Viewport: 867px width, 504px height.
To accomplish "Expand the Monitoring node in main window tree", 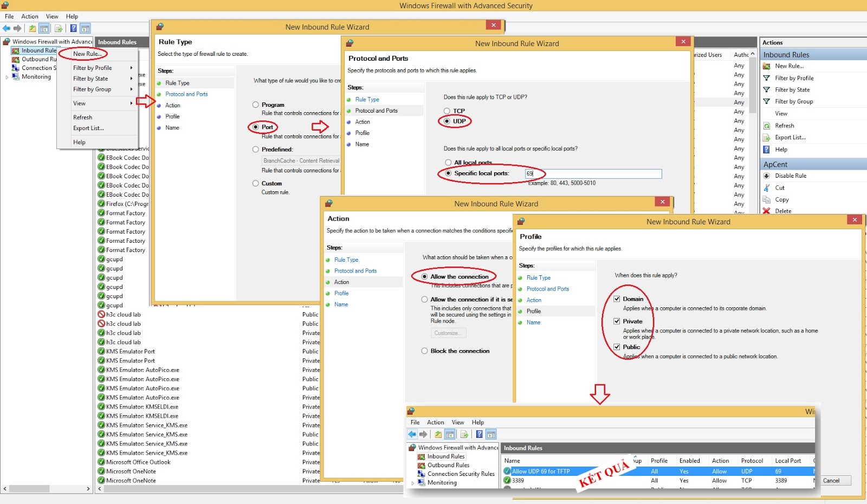I will pos(7,77).
